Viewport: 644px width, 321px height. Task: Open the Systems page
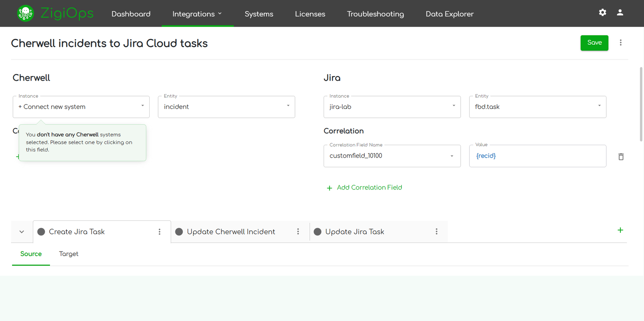point(259,14)
